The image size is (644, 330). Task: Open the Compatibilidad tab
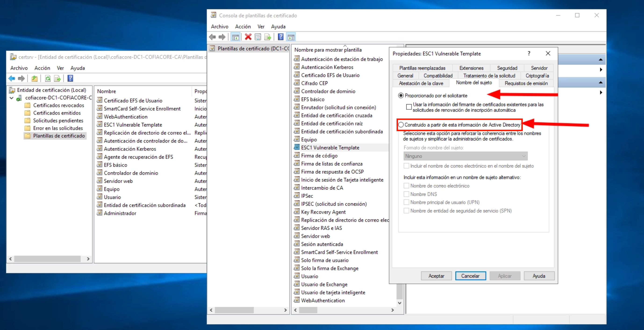pyautogui.click(x=438, y=75)
